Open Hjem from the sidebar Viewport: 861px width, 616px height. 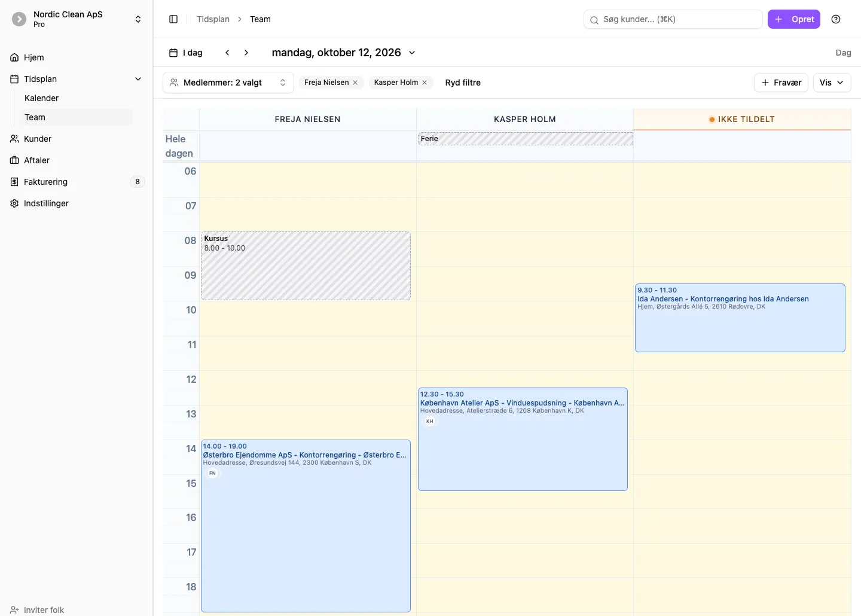click(x=77, y=57)
